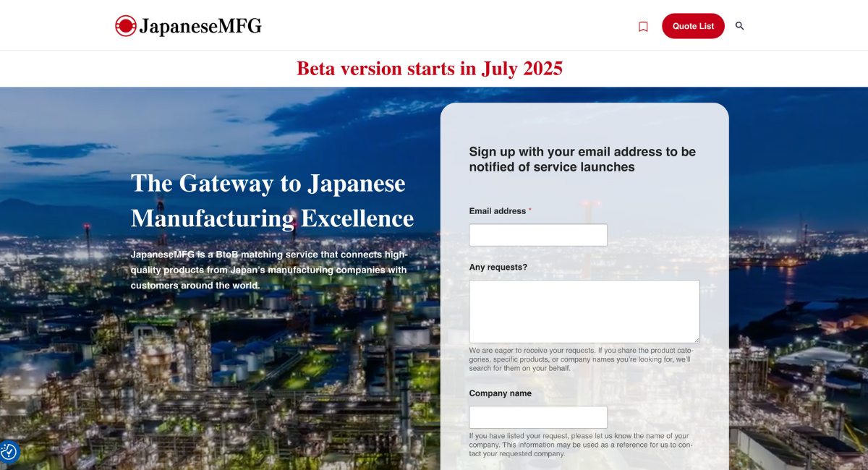Click the "Sign up with your email address" heading
The height and width of the screenshot is (470, 868).
[x=582, y=159]
